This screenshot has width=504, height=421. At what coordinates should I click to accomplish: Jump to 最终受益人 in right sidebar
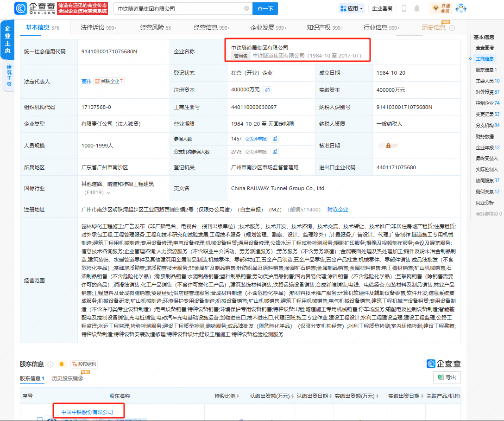[487, 159]
